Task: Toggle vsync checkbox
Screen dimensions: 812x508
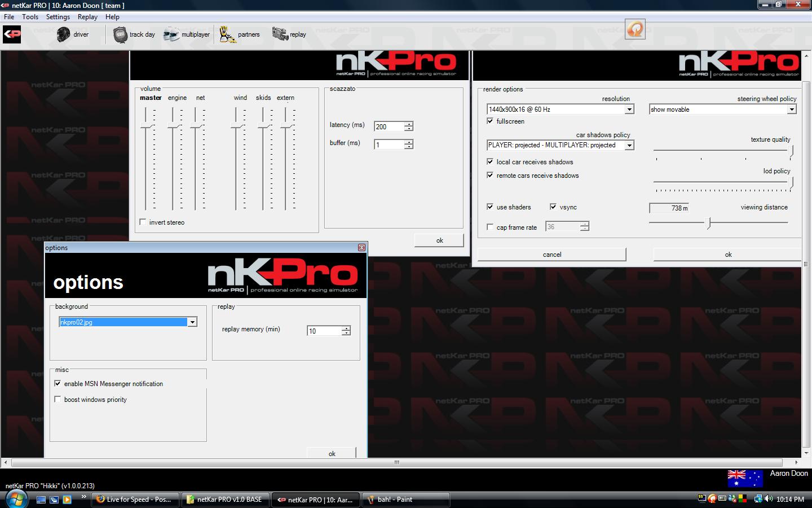Action: pos(553,207)
